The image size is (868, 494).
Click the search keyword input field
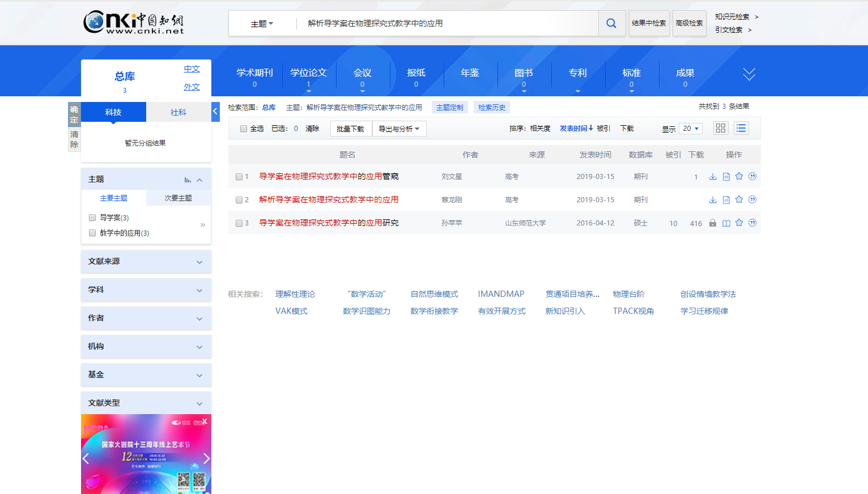tap(448, 23)
